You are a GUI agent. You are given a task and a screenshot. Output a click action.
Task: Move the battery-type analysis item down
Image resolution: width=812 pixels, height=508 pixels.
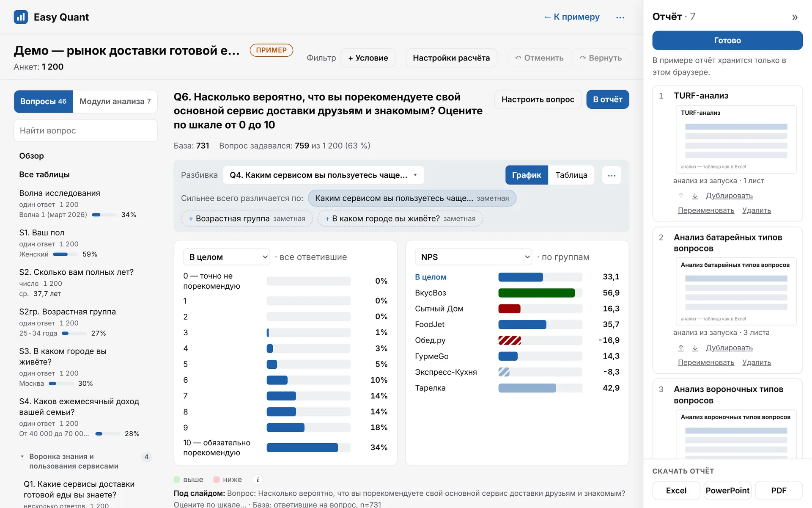695,348
